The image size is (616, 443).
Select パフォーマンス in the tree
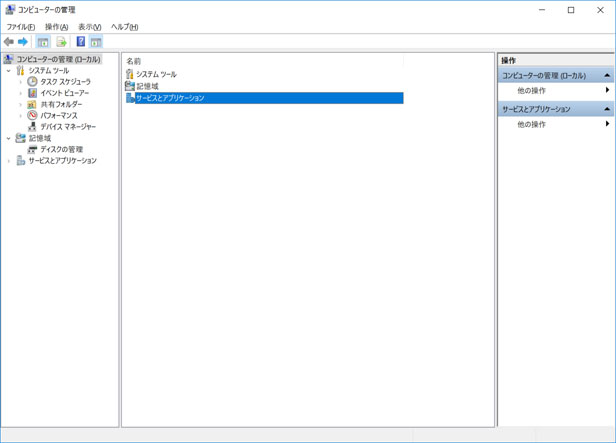click(x=59, y=115)
